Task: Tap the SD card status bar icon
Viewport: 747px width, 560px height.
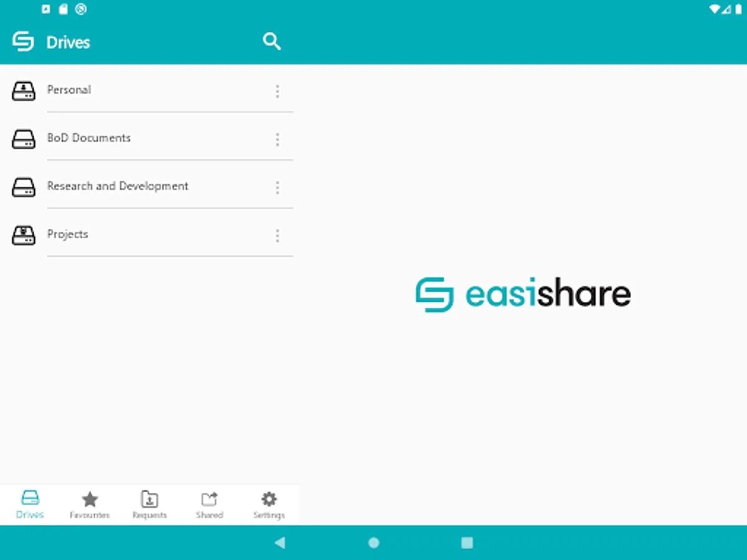Action: pos(63,9)
